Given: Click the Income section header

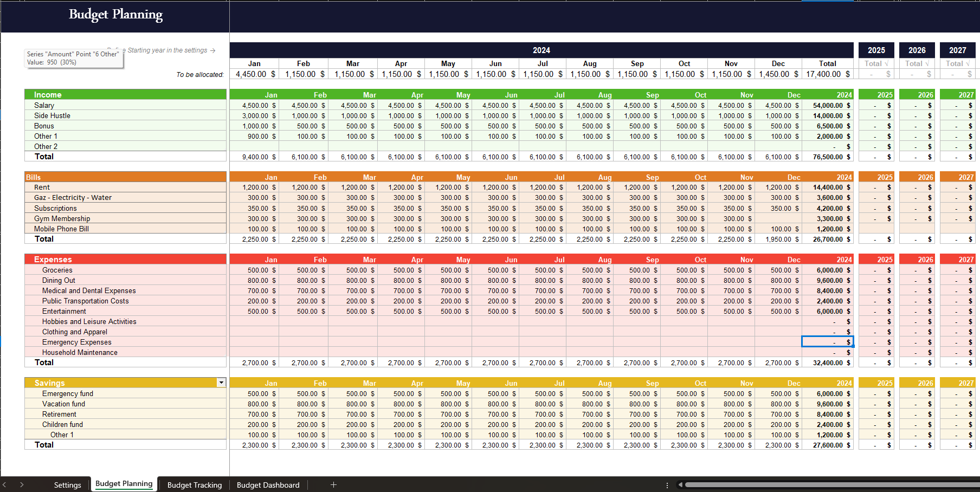Looking at the screenshot, I should click(125, 94).
